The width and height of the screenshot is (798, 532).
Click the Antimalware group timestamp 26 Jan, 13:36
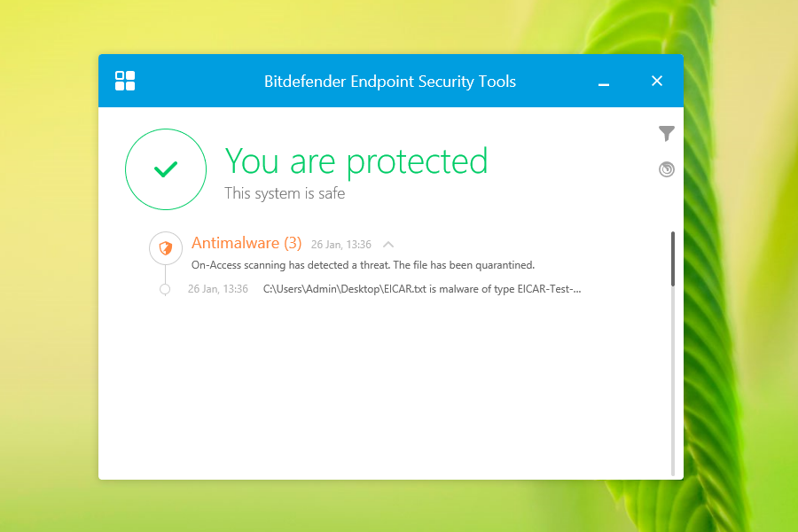tap(341, 245)
